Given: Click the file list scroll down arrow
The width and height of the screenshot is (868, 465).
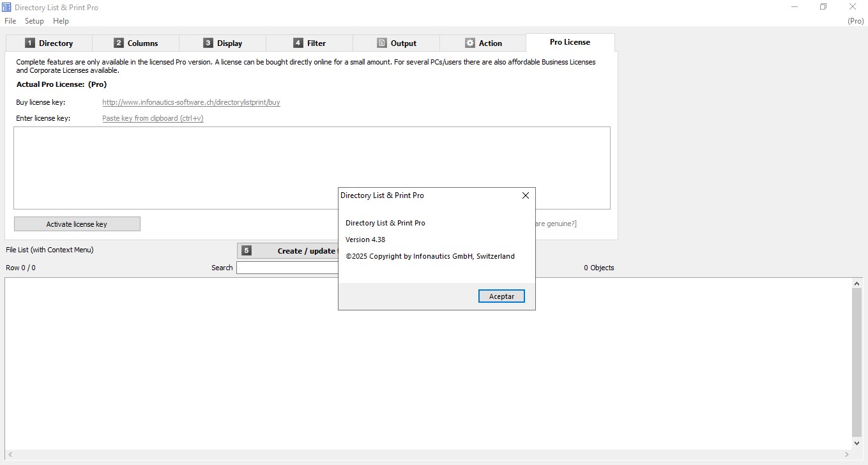Looking at the screenshot, I should click(857, 443).
